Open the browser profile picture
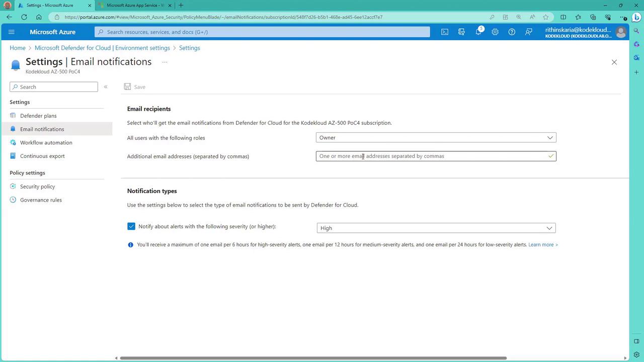Viewport: 644px width, 362px height. pos(7,6)
